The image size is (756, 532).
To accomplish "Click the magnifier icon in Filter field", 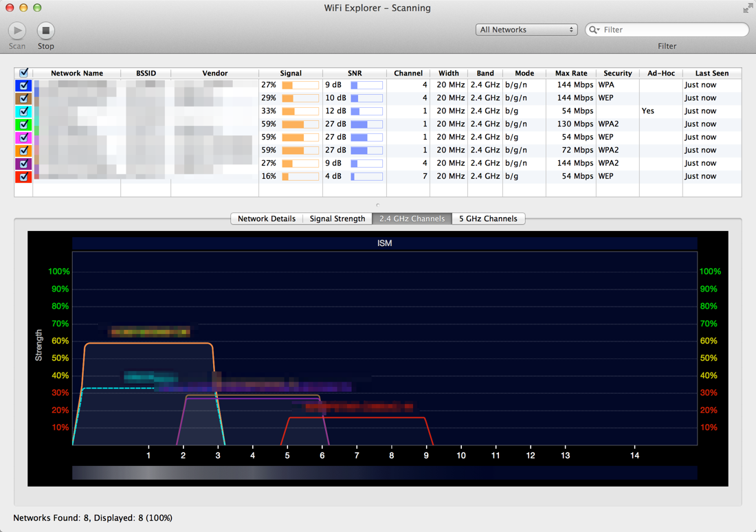I will (594, 30).
